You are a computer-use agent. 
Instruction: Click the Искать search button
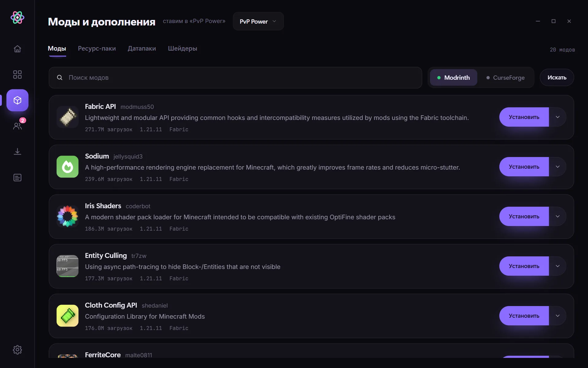(x=557, y=78)
